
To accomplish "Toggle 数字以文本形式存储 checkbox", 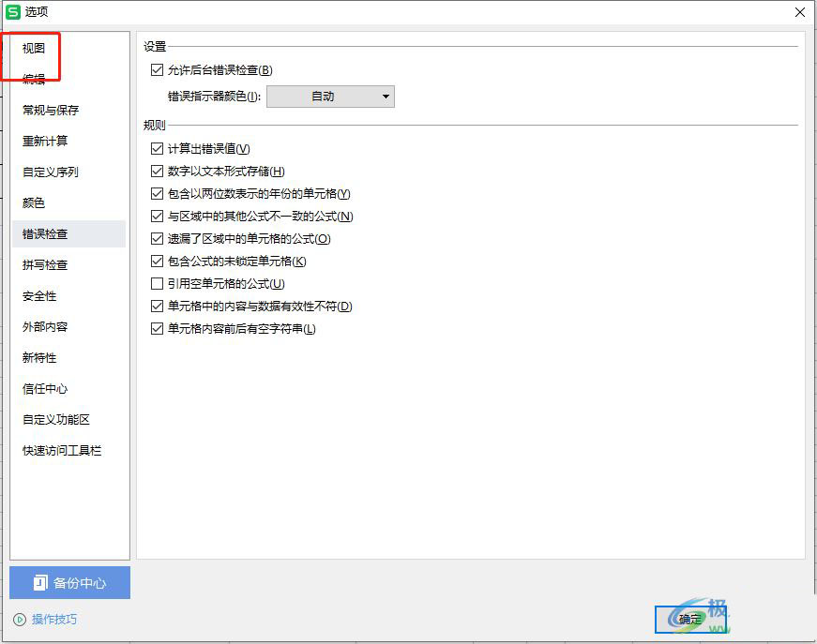I will (157, 171).
